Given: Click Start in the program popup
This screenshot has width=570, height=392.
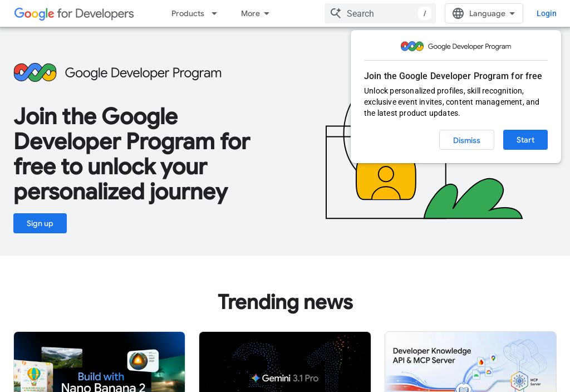Looking at the screenshot, I should click(x=525, y=140).
